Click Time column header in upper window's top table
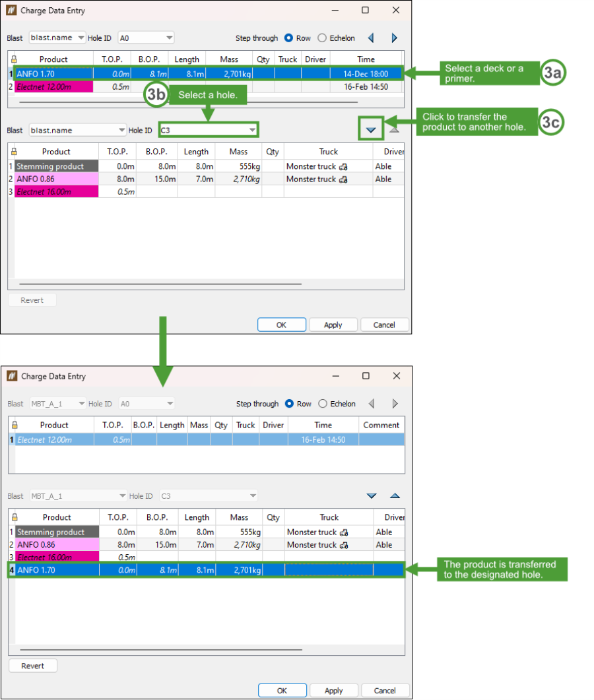 click(366, 59)
